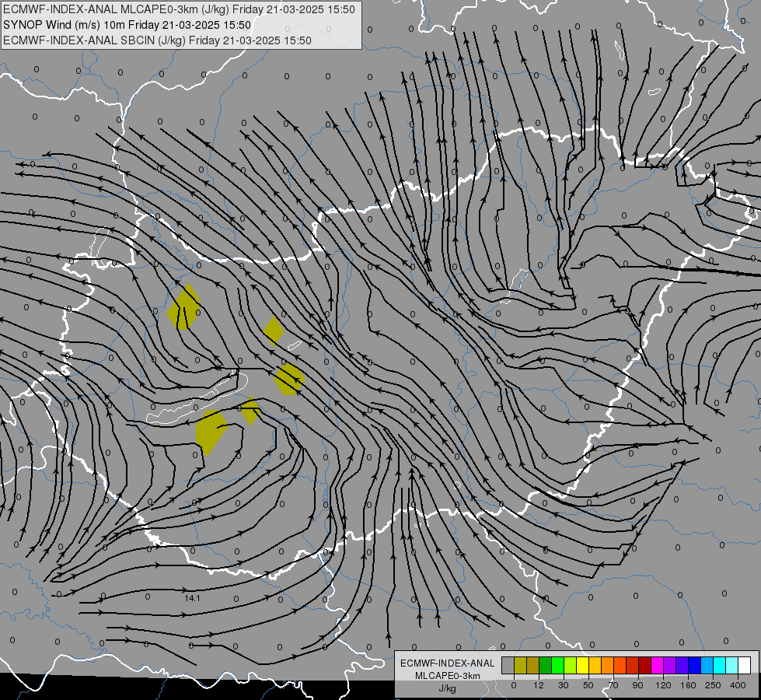Screen dimensions: 761x700
Task: Select legend title ECMWF-INDEX-ANAL at bottom
Action: 448,663
